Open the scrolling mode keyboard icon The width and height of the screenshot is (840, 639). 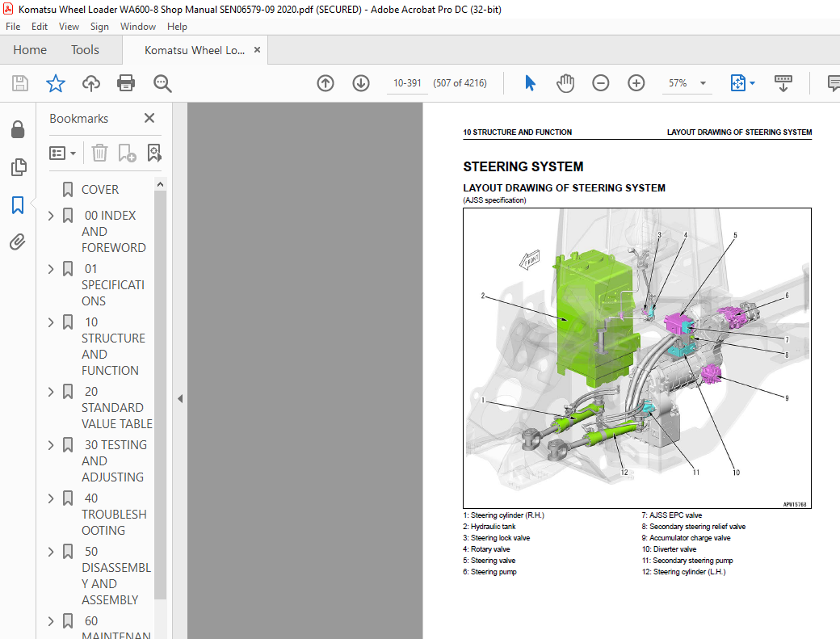pos(783,83)
